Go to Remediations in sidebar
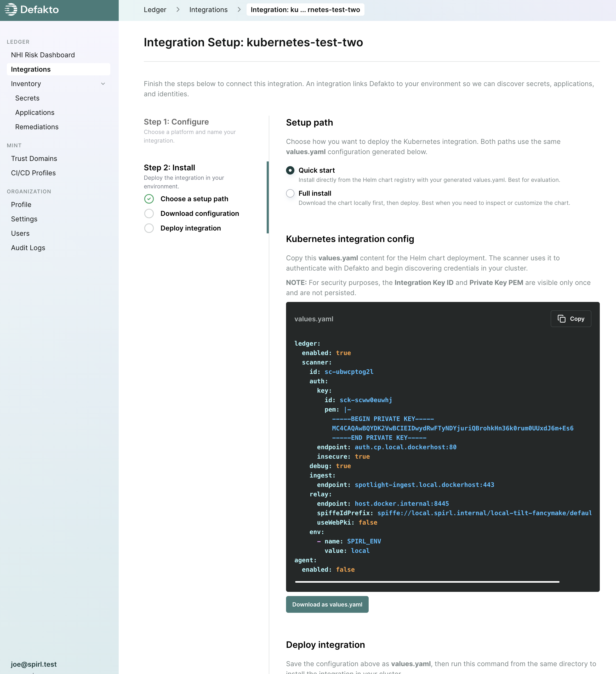 click(59, 127)
